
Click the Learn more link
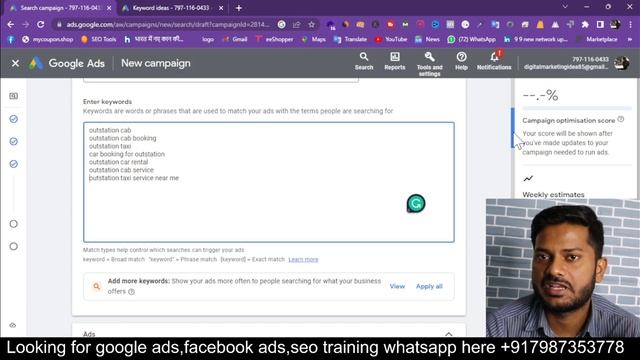[303, 260]
